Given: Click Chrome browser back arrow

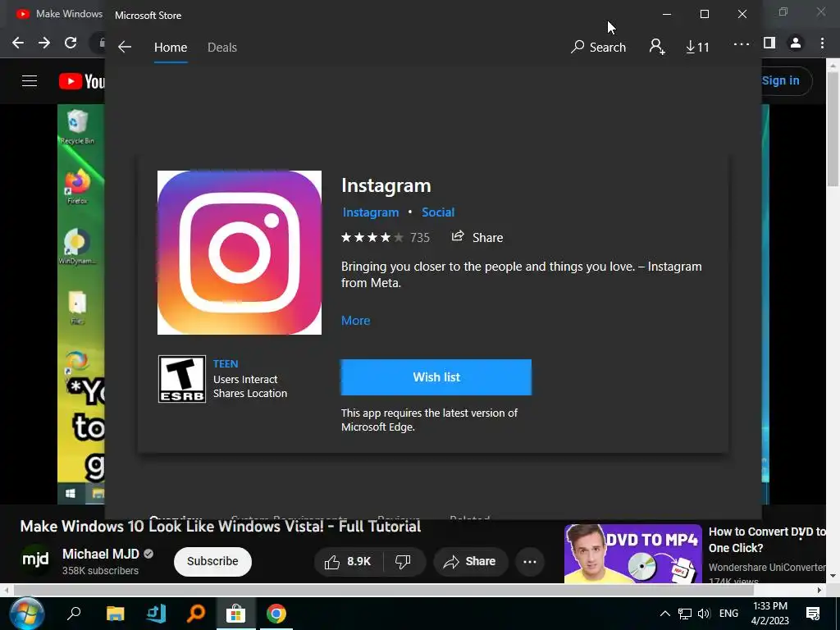Looking at the screenshot, I should [x=18, y=43].
